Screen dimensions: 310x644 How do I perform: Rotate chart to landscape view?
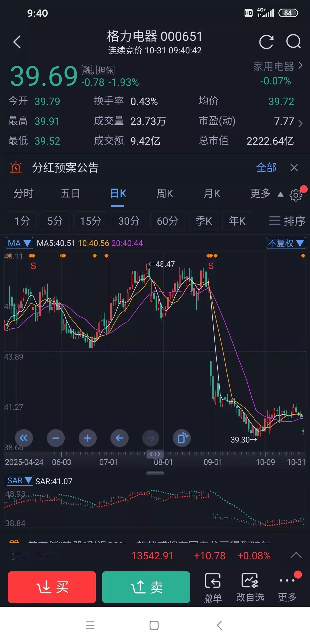point(182,438)
